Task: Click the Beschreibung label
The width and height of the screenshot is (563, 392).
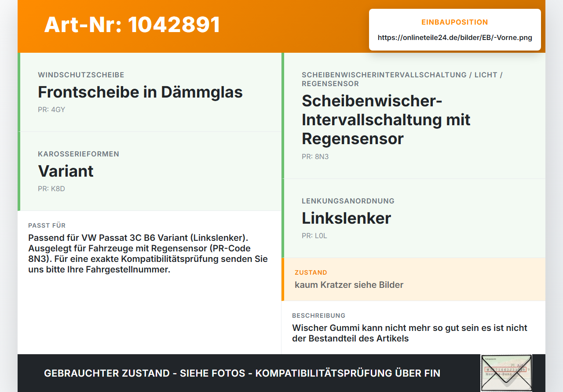Action: pyautogui.click(x=318, y=316)
